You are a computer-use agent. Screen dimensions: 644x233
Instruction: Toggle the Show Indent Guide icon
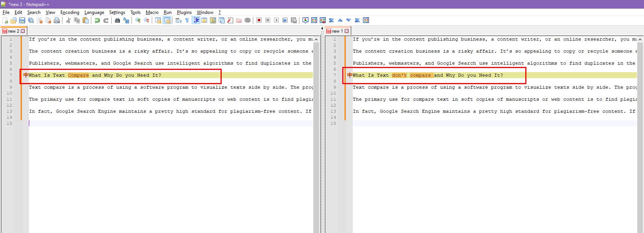coord(196,20)
